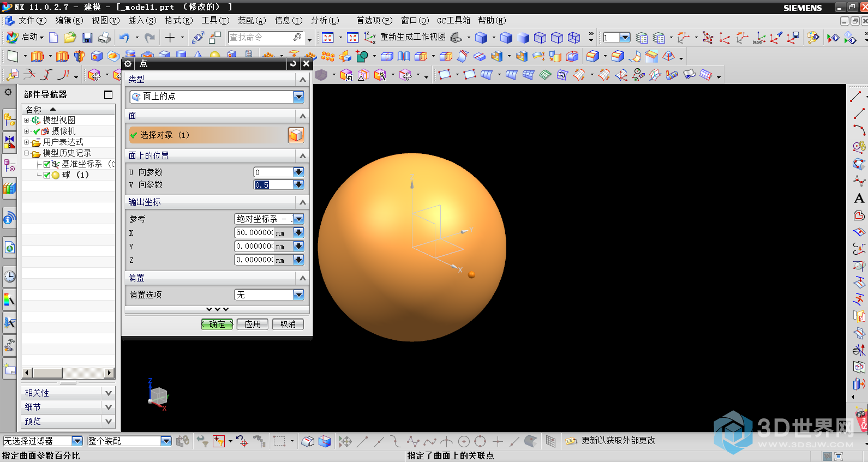Click the point dialog settings gear icon
This screenshot has height=462, width=868.
[x=128, y=63]
